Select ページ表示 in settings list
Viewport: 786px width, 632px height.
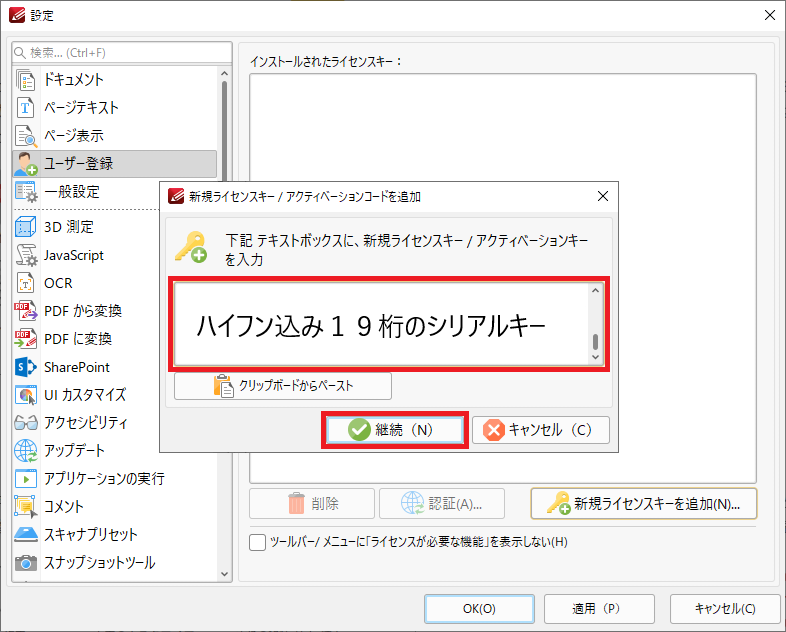115,136
